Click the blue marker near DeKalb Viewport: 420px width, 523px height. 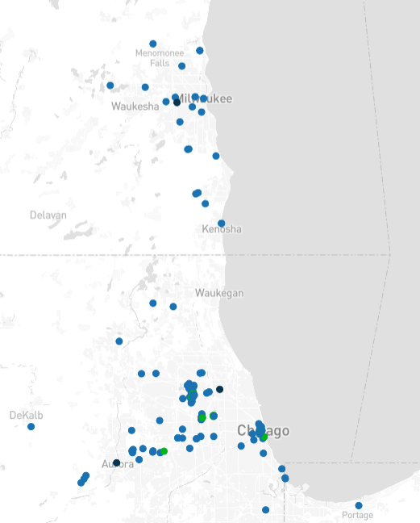(x=31, y=427)
